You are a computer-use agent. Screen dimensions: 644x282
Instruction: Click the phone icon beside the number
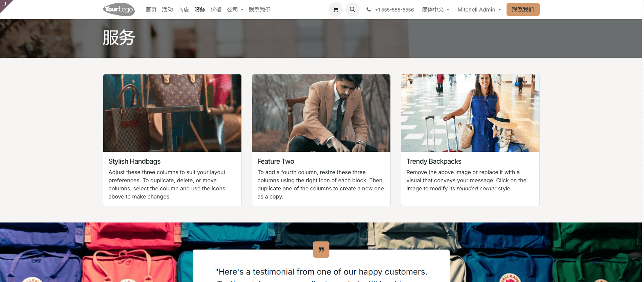tap(368, 9)
